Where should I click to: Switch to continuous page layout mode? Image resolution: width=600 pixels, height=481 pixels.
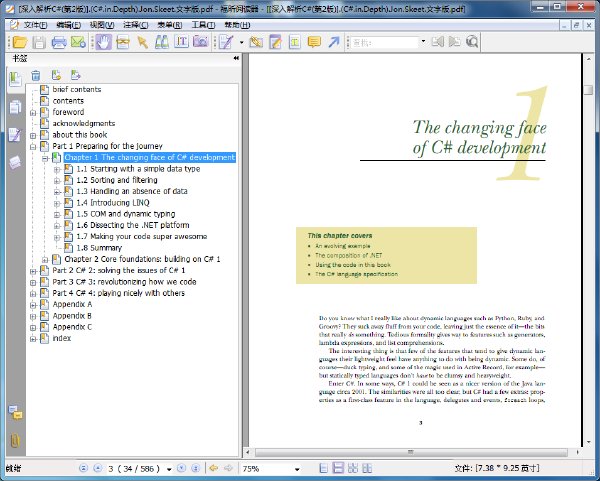(x=338, y=468)
